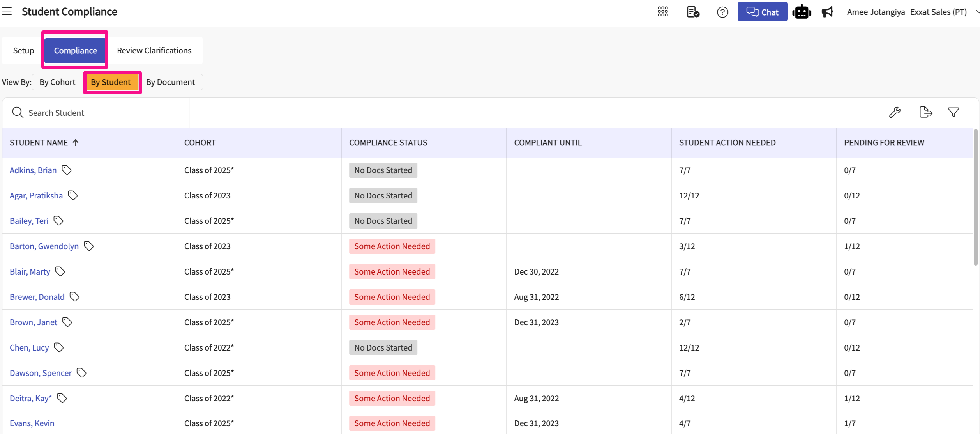The image size is (980, 434).
Task: Click the document checklist icon in header
Action: tap(692, 12)
